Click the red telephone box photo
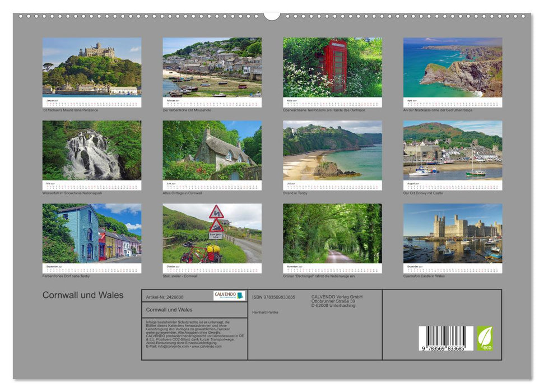The height and width of the screenshot is (392, 544). pyautogui.click(x=332, y=67)
